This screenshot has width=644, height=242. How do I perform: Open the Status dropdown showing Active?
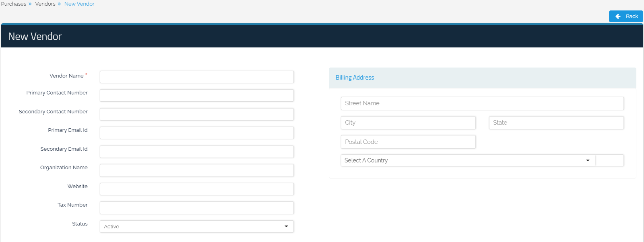[x=196, y=227]
